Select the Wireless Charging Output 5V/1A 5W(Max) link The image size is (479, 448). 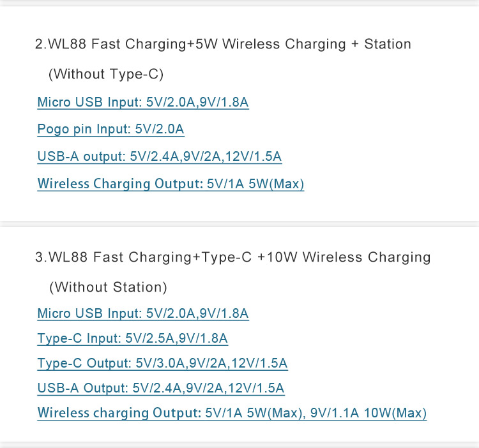pyautogui.click(x=171, y=184)
